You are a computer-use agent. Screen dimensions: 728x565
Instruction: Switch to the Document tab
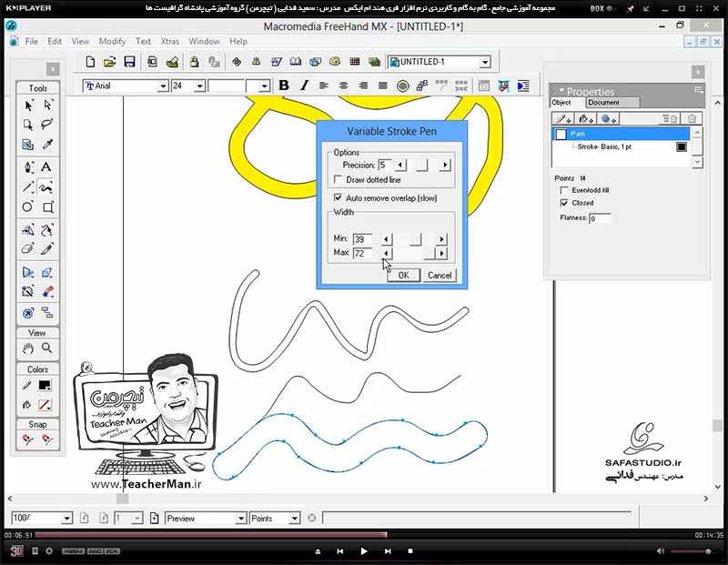pos(603,102)
